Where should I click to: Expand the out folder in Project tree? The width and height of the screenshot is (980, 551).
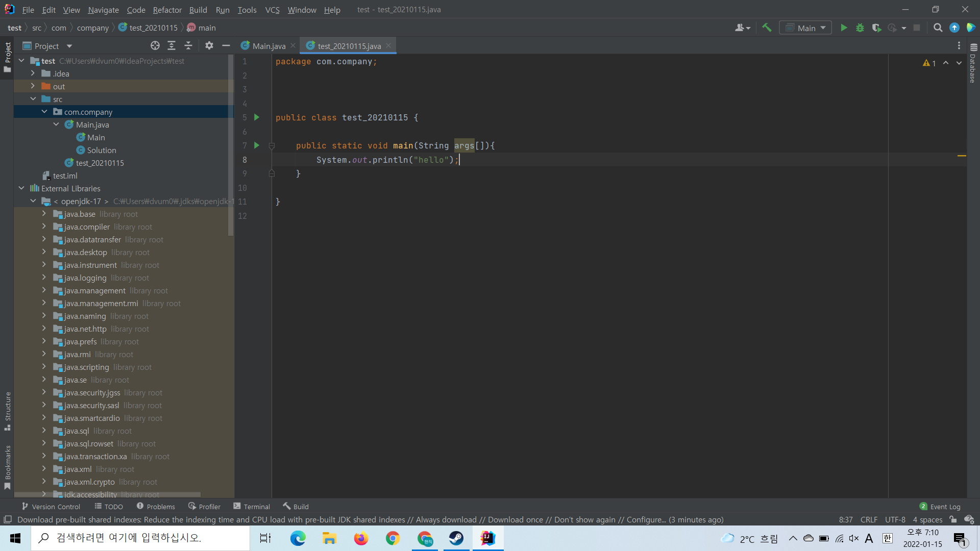point(32,86)
